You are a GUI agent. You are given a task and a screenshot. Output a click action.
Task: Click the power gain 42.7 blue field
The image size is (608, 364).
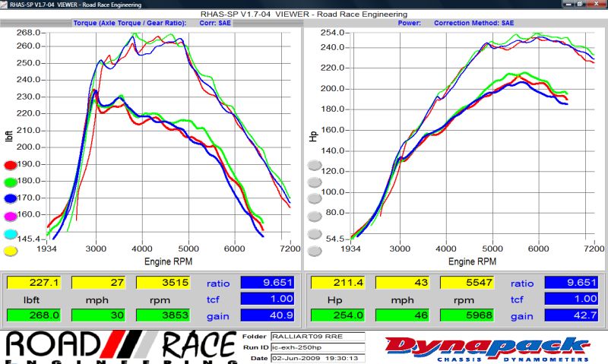pos(571,315)
